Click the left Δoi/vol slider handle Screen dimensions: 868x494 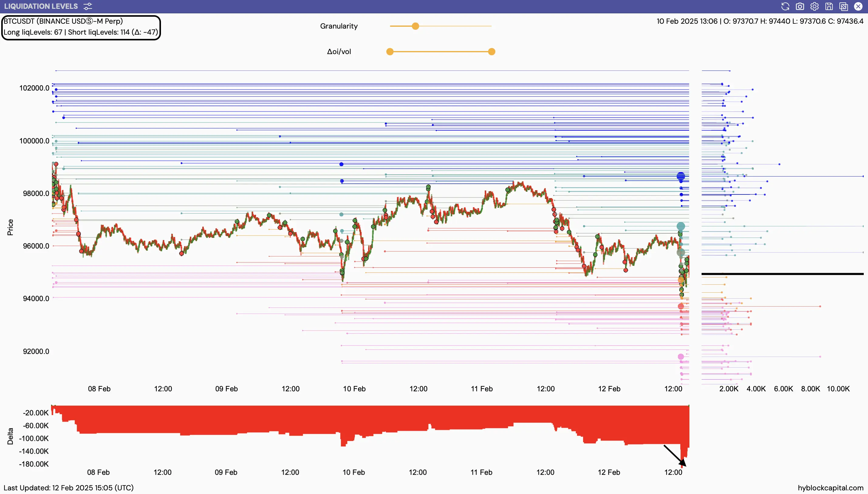point(390,52)
